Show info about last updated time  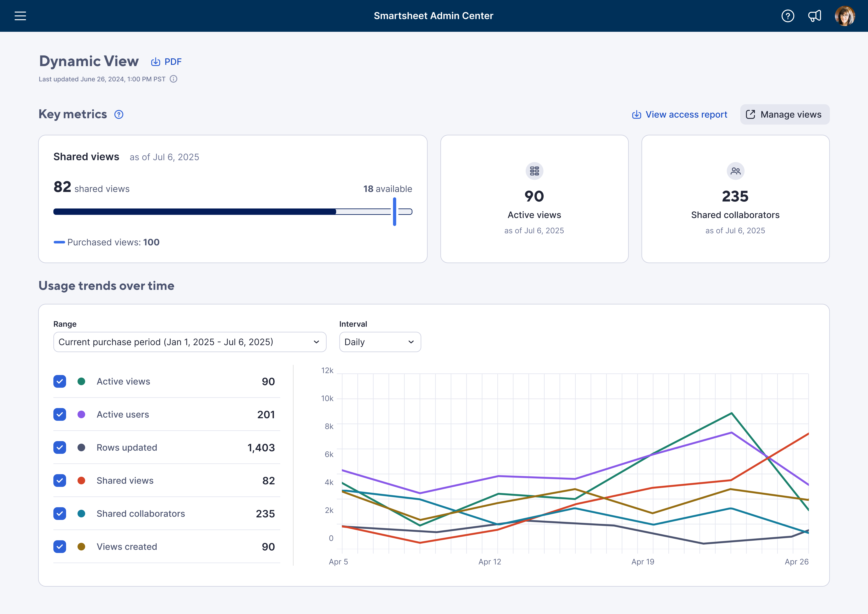coord(173,79)
